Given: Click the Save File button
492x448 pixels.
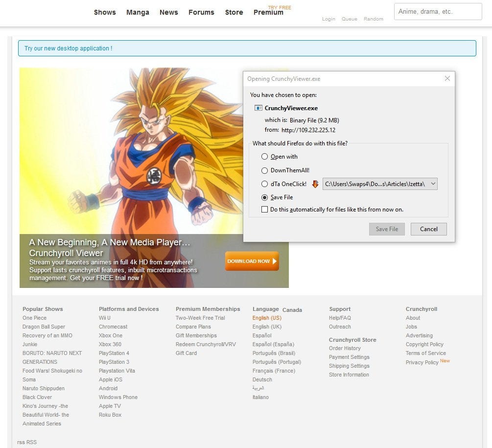Looking at the screenshot, I should point(386,229).
